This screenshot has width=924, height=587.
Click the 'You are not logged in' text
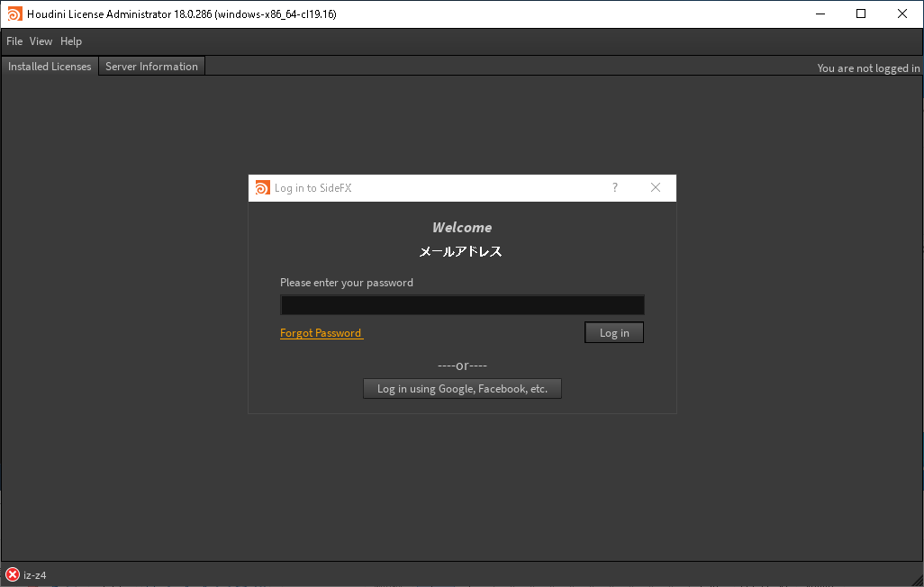pos(868,68)
